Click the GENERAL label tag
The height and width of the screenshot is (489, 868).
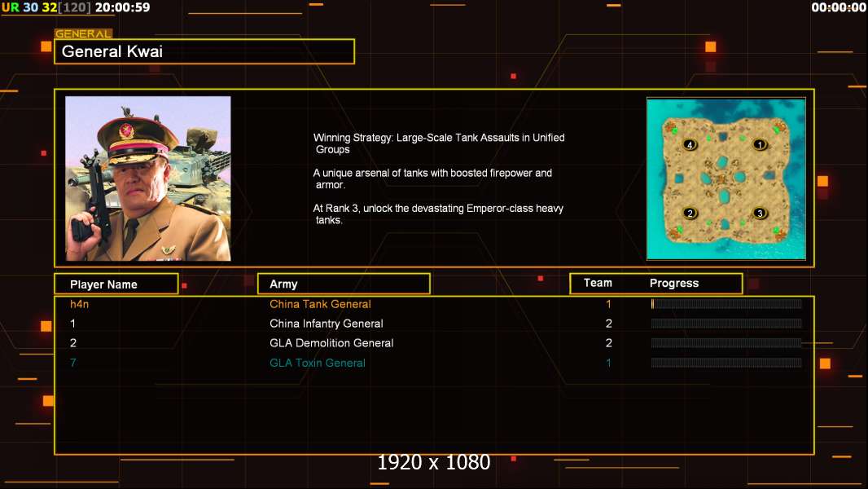pos(83,33)
